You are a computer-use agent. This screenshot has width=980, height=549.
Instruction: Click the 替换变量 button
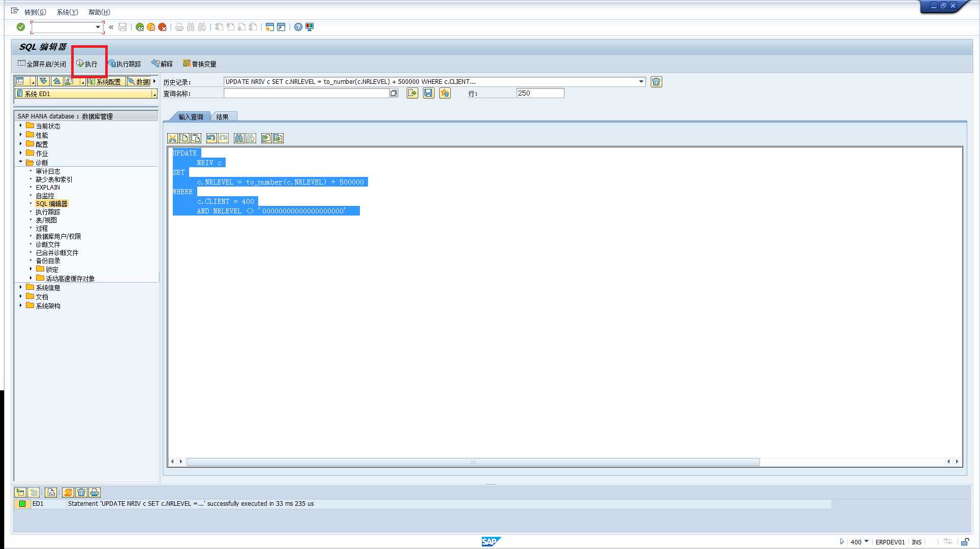199,64
